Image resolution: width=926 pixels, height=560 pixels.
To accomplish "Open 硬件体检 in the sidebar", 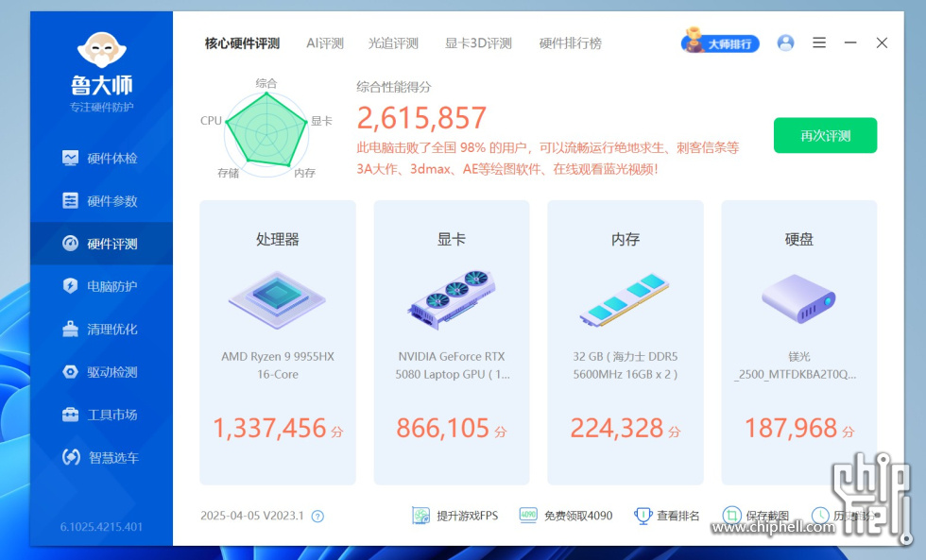I will pyautogui.click(x=101, y=158).
